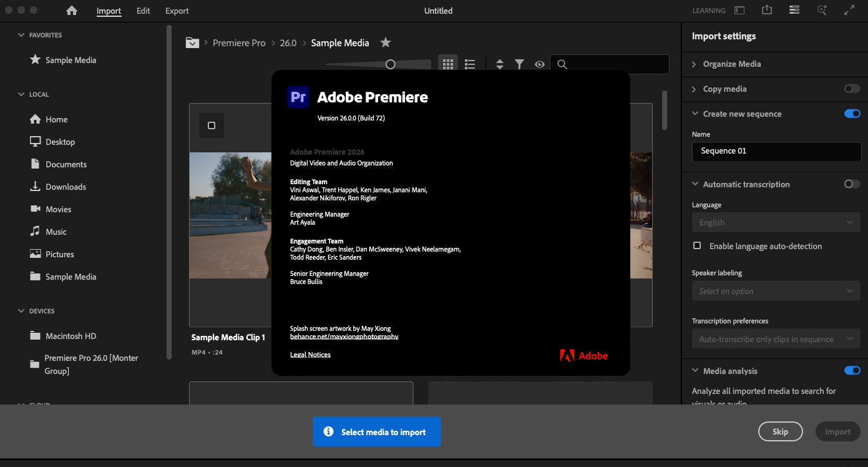
Task: Star Sample Media folder as favorite
Action: [386, 42]
